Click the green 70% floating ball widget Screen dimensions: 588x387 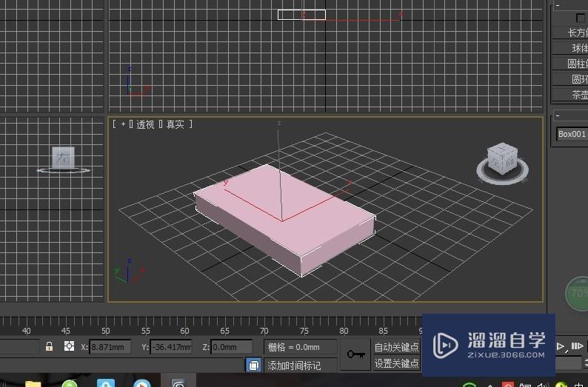coord(578,294)
